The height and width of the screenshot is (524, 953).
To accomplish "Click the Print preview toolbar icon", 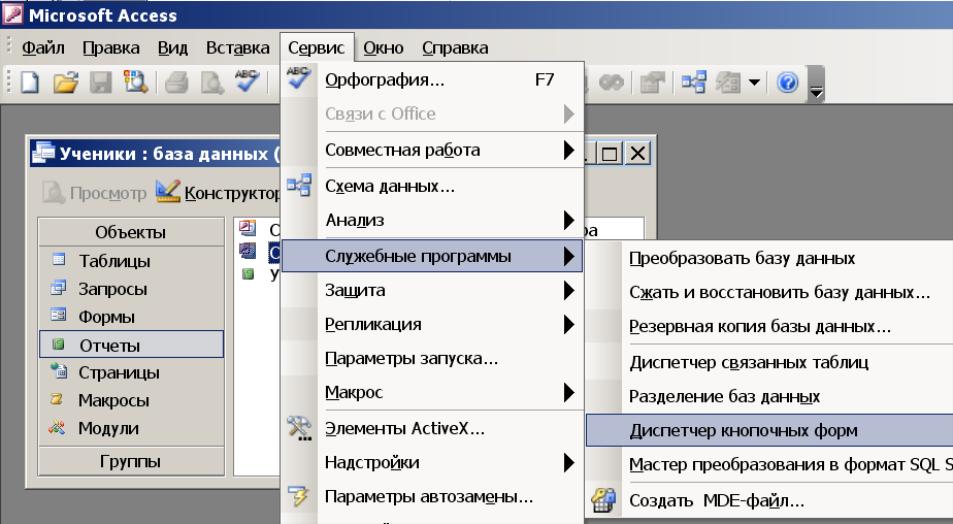I will point(212,82).
